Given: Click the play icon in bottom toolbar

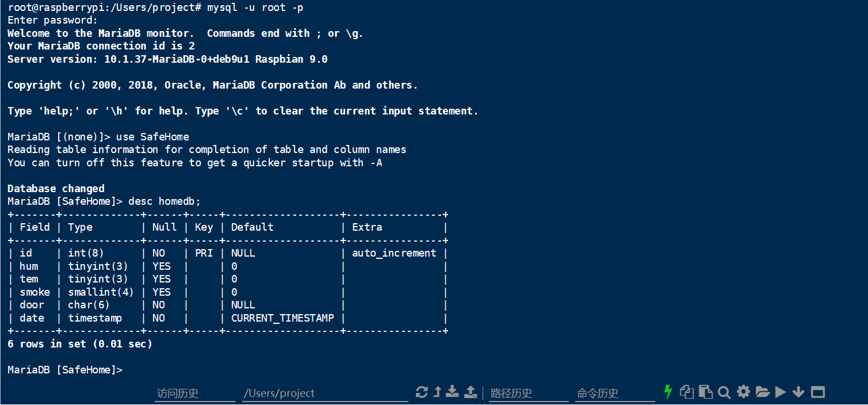Looking at the screenshot, I should pos(781,392).
